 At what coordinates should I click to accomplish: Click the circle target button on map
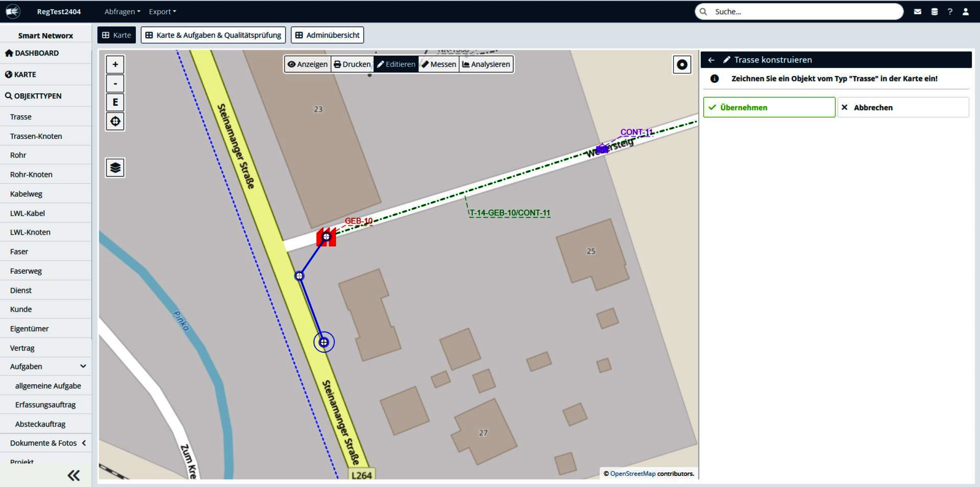tap(682, 64)
